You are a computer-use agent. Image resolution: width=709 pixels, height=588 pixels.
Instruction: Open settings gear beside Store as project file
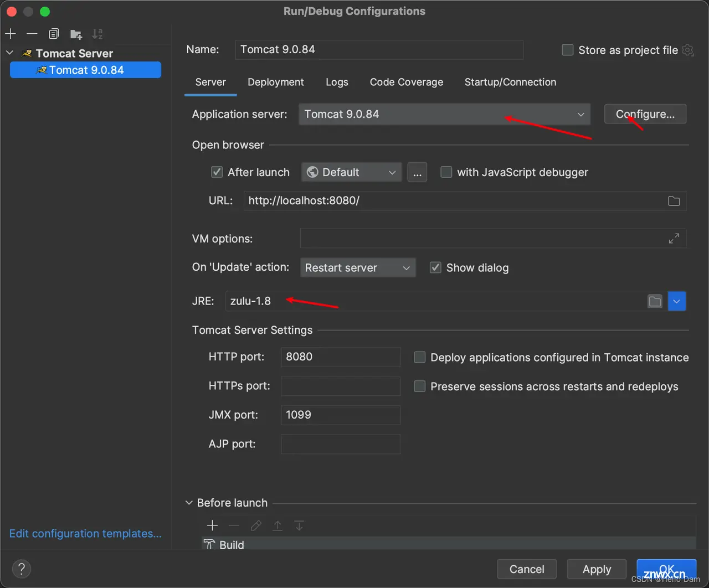tap(687, 50)
